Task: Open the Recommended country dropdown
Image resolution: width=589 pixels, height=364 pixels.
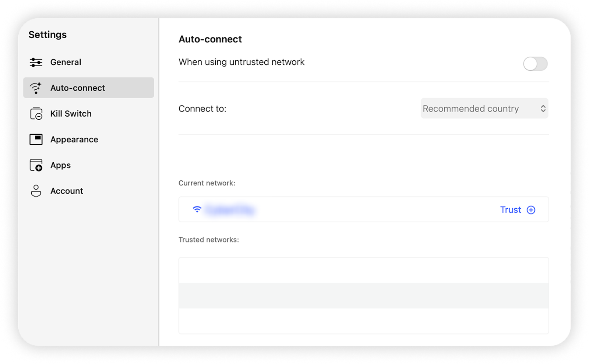Action: pyautogui.click(x=484, y=109)
